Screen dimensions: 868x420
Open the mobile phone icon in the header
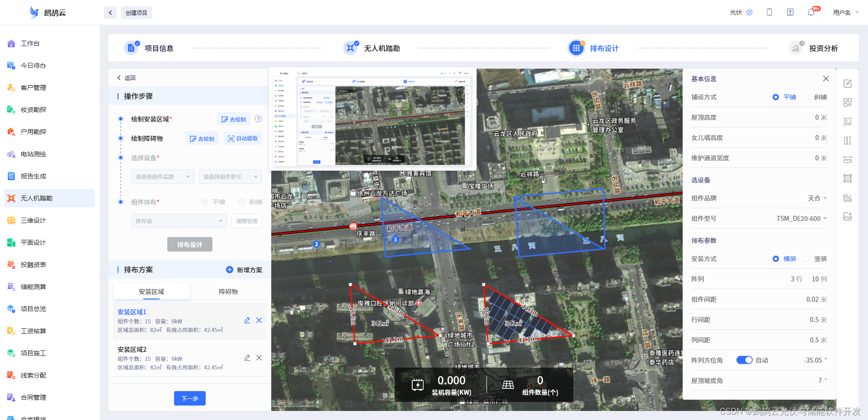tap(769, 13)
